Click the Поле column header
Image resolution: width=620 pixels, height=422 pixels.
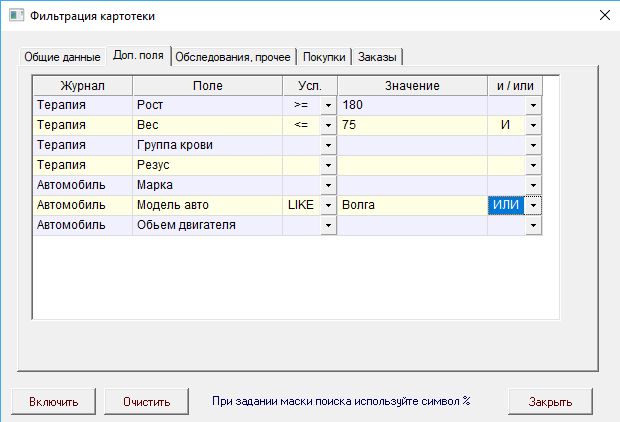coord(208,86)
